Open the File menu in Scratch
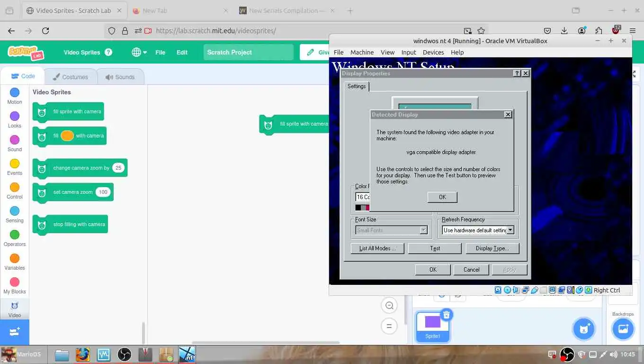Screen dimensions: 644x364 tap(160, 52)
